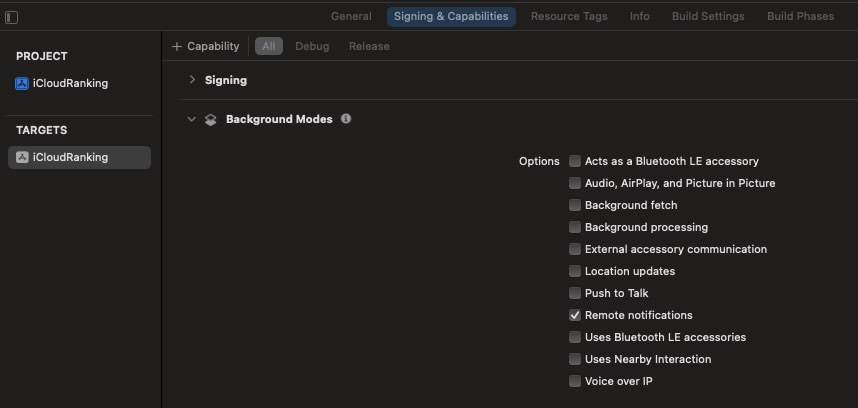Select the Debug configuration filter

pos(312,46)
